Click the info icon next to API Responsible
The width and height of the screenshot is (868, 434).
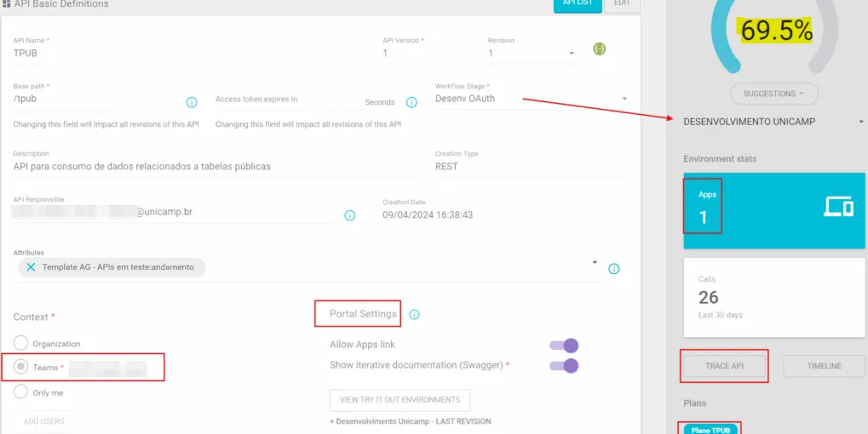coord(349,215)
